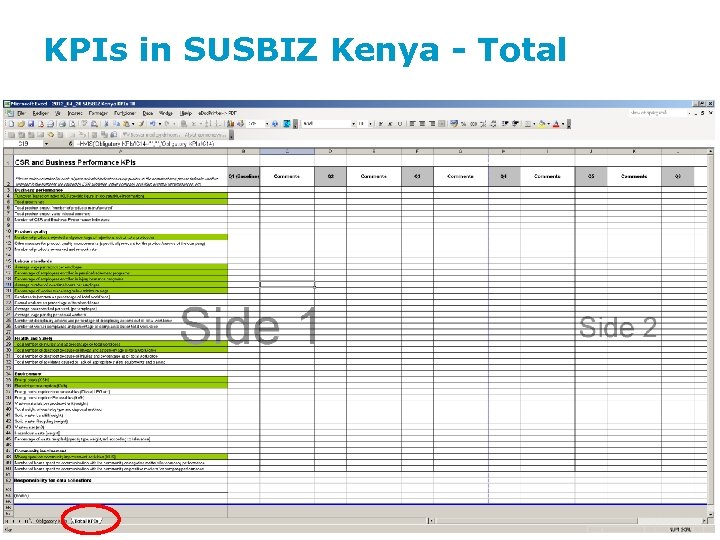Apply Currency style formatting
The height and width of the screenshot is (540, 720).
coord(454,124)
